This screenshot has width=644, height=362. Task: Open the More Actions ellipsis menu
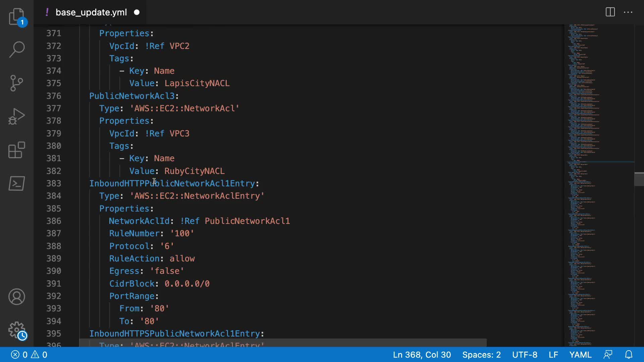[628, 12]
